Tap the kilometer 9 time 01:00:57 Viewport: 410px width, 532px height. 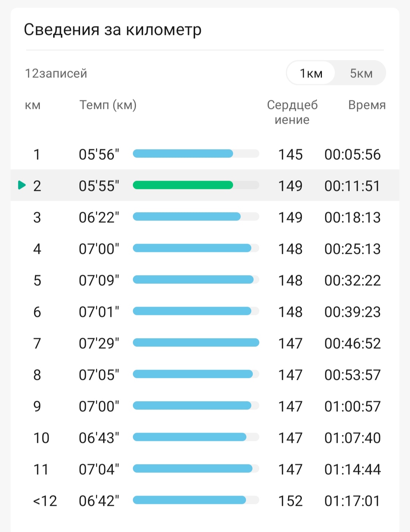click(352, 406)
